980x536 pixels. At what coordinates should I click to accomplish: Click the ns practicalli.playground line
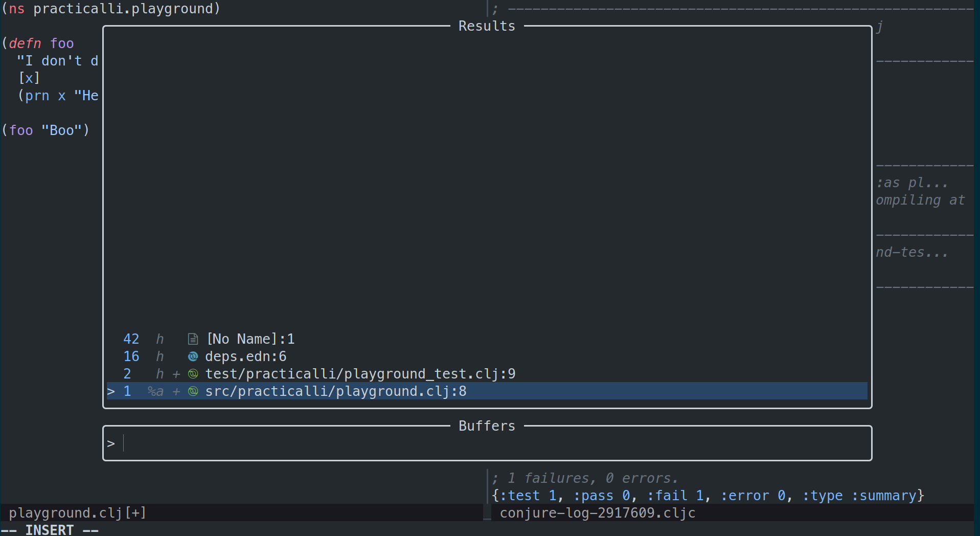point(111,9)
